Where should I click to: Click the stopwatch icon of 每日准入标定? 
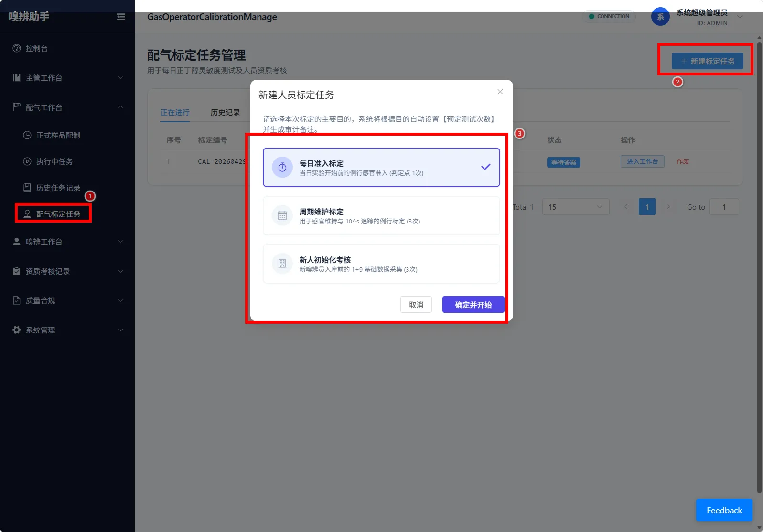pyautogui.click(x=282, y=167)
